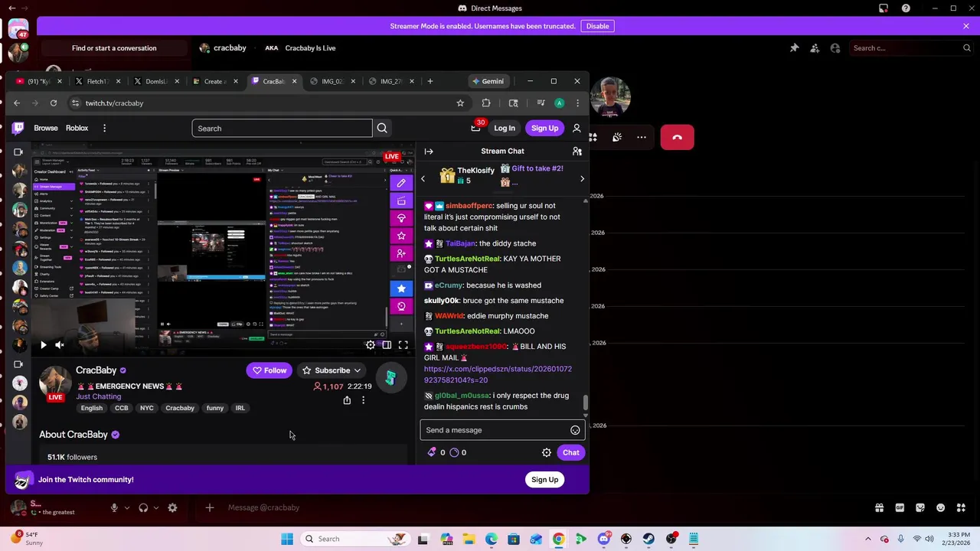Click the channel points icon in chat
The width and height of the screenshot is (980, 551).
click(x=454, y=452)
